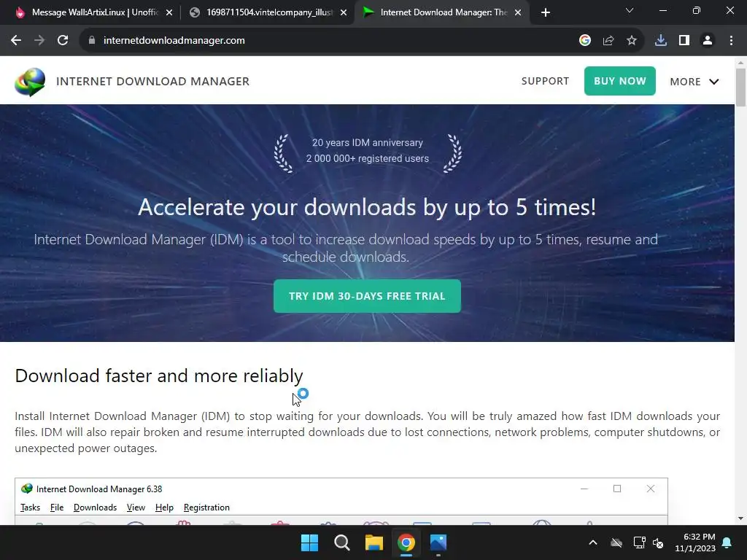This screenshot has height=560, width=747.
Task: Close the vintelcompany_illust tab
Action: [x=344, y=12]
